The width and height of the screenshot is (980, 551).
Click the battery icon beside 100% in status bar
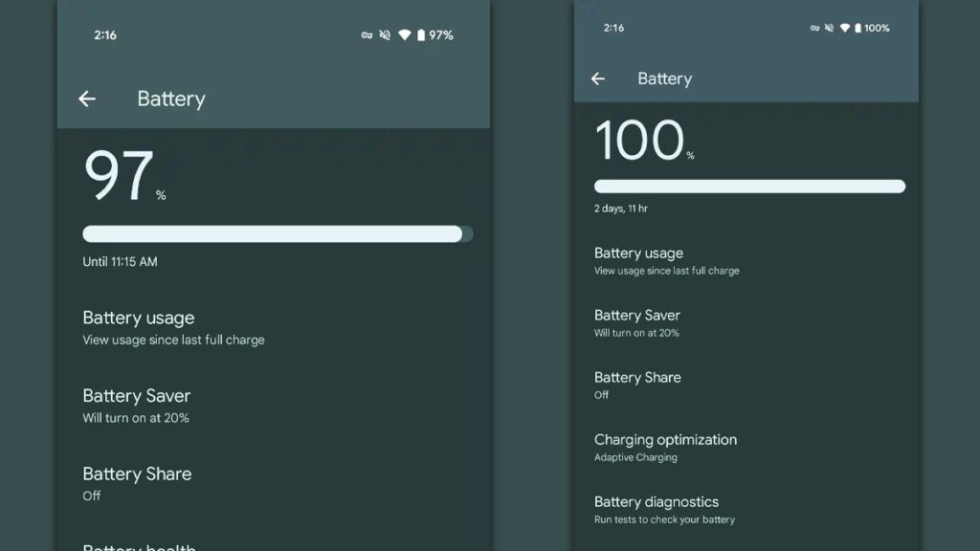[x=857, y=28]
